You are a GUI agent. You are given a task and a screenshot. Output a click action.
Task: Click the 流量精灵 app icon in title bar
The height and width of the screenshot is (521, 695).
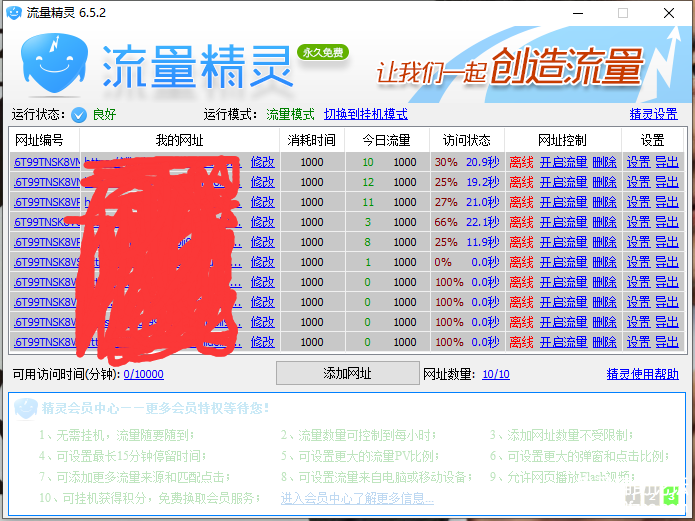[x=14, y=12]
